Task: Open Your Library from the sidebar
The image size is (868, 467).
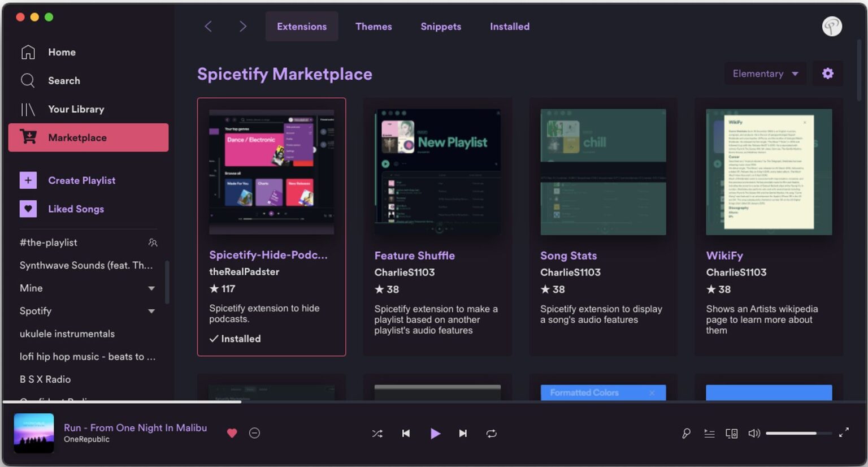Action: tap(76, 109)
